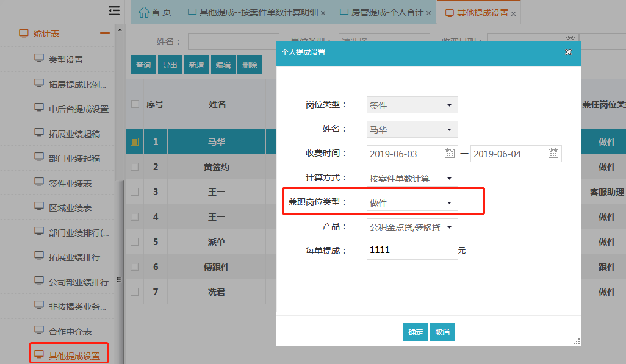Click monitor icon next to 非按揭类业务
Screen dimensions: 626x364
click(x=38, y=305)
